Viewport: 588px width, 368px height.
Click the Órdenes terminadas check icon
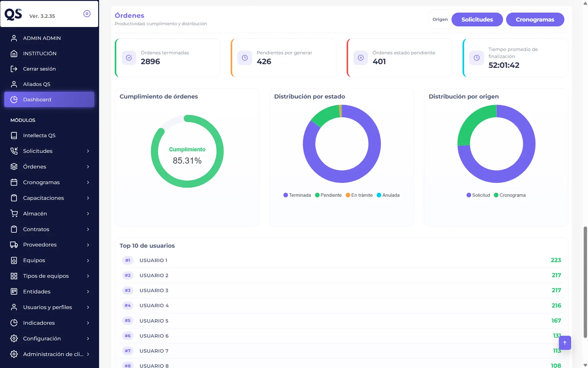129,58
